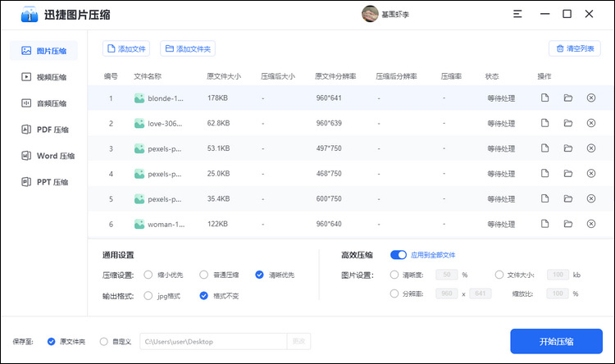Click the 178KB size cell
Image resolution: width=615 pixels, height=364 pixels.
[x=217, y=98]
